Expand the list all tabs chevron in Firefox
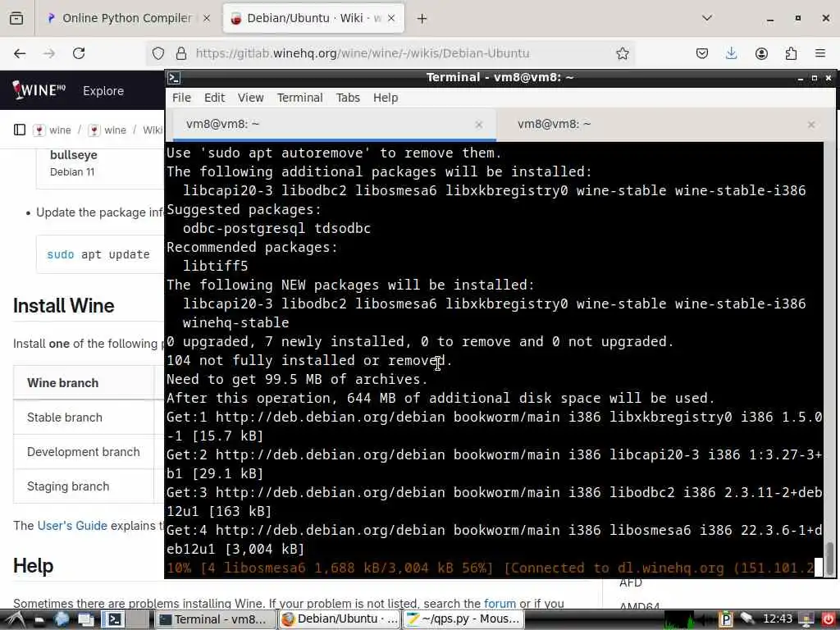This screenshot has height=630, width=840. [707, 18]
